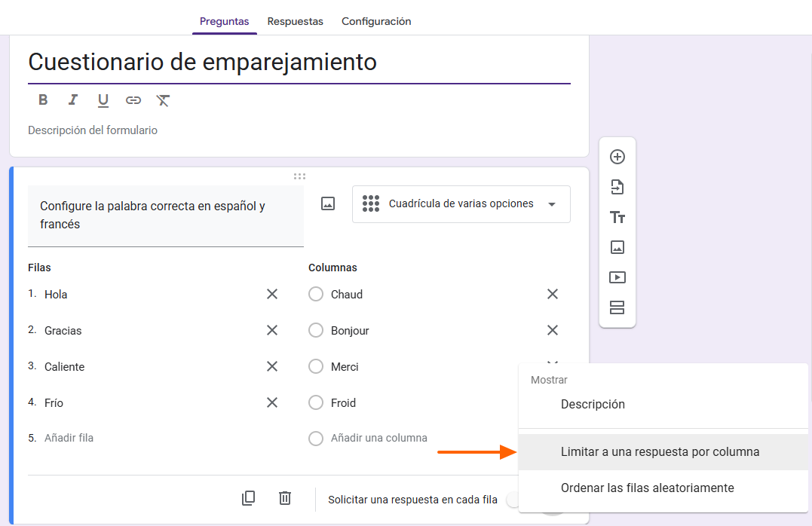The image size is (812, 526).
Task: Insert an image from the sidebar
Action: (617, 247)
